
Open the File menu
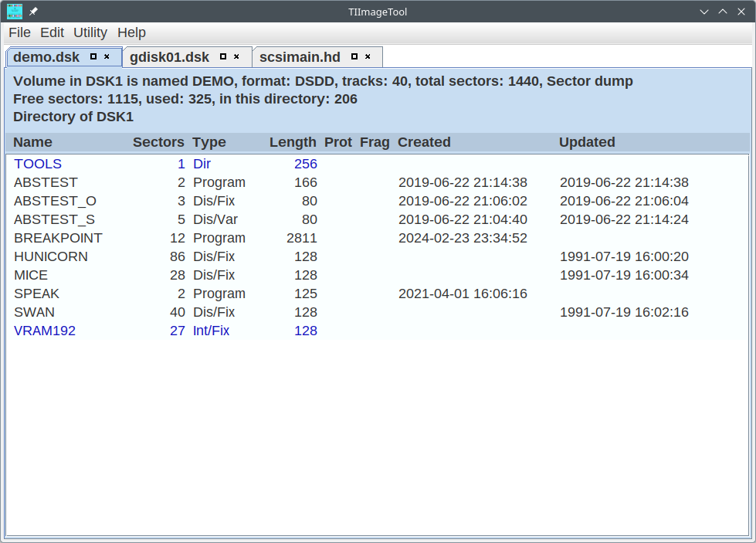[x=19, y=32]
